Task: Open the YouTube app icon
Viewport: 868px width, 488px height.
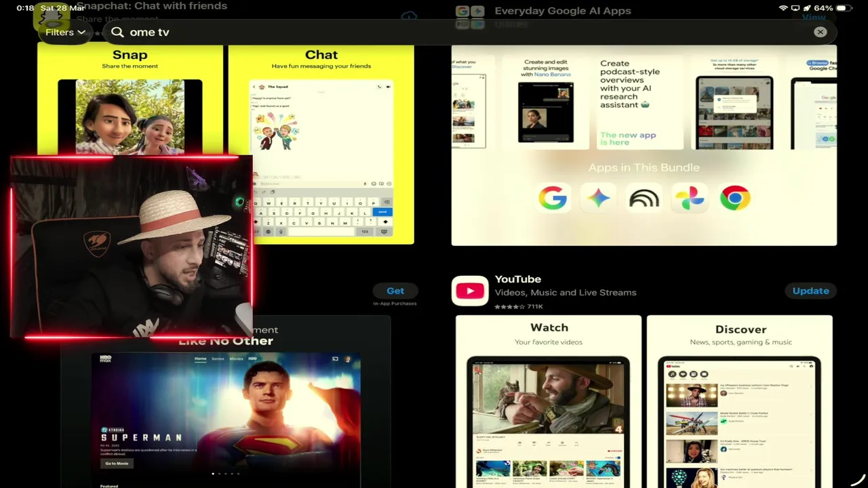Action: [x=470, y=291]
